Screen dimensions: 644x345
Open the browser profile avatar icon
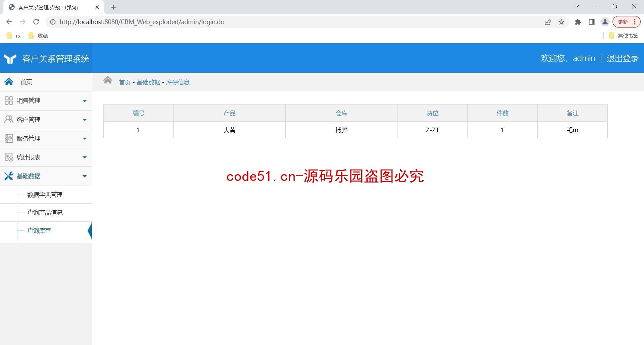coord(605,22)
